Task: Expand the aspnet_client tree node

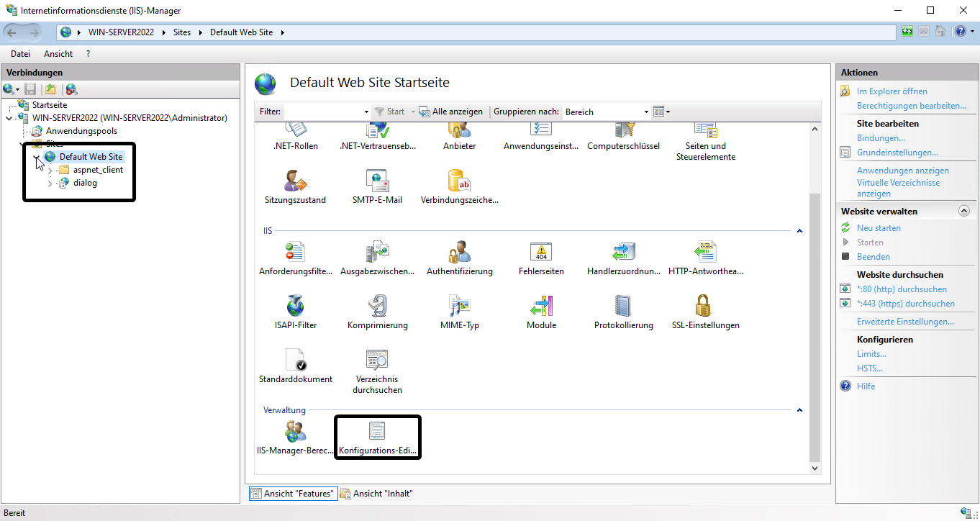Action: tap(50, 171)
